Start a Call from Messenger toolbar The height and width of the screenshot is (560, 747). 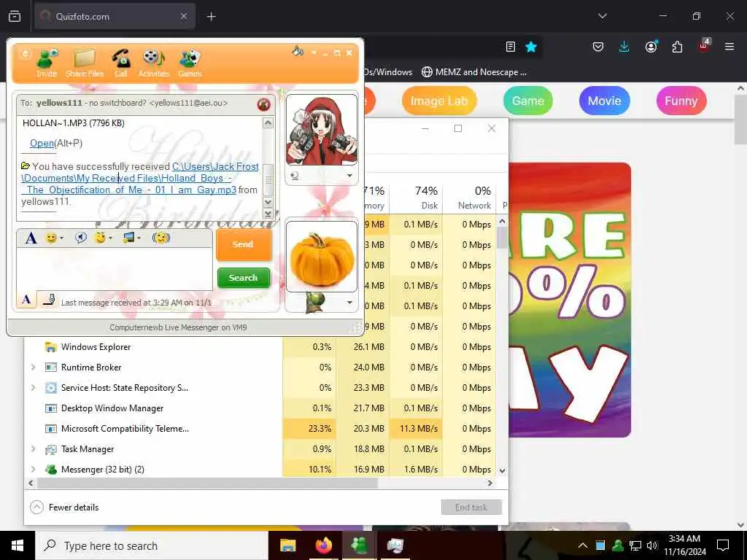click(x=120, y=63)
